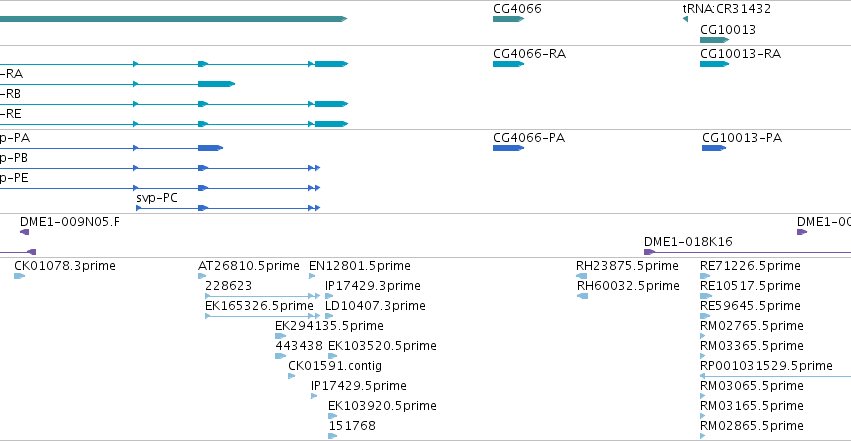Select the IP17429.5prime EST label
This screenshot has height=441, width=851.
(x=359, y=386)
